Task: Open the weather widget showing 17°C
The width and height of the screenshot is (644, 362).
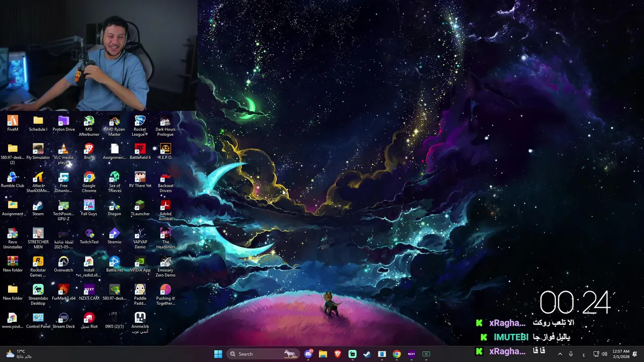Action: [x=19, y=354]
